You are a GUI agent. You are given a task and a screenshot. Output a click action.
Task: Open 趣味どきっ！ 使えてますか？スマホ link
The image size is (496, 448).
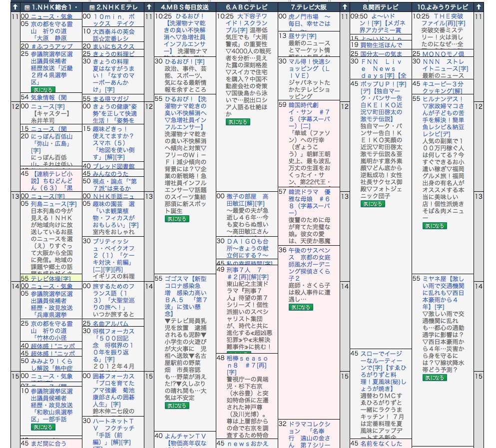pyautogui.click(x=113, y=143)
